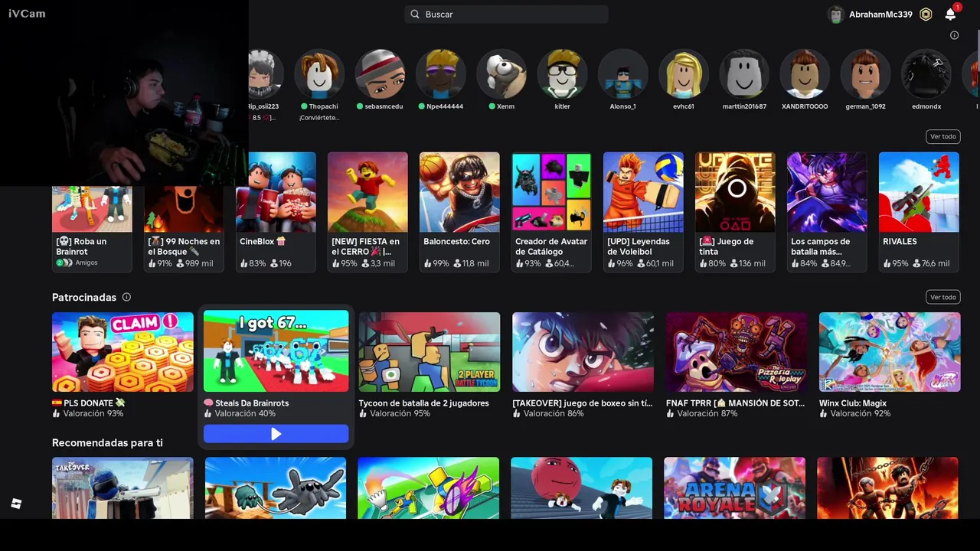Open friend Rip_osil223's avatar
980x551 pixels.
click(266, 74)
